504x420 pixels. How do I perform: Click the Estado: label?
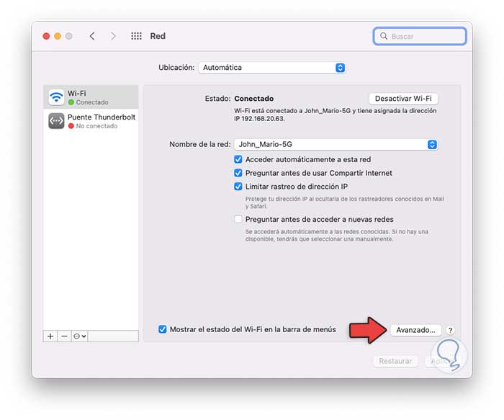(217, 99)
